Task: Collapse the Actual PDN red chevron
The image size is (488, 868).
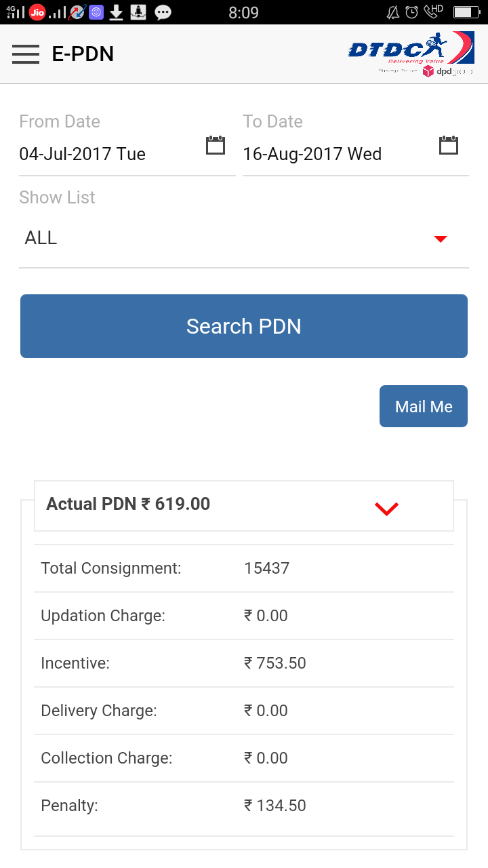Action: [386, 509]
